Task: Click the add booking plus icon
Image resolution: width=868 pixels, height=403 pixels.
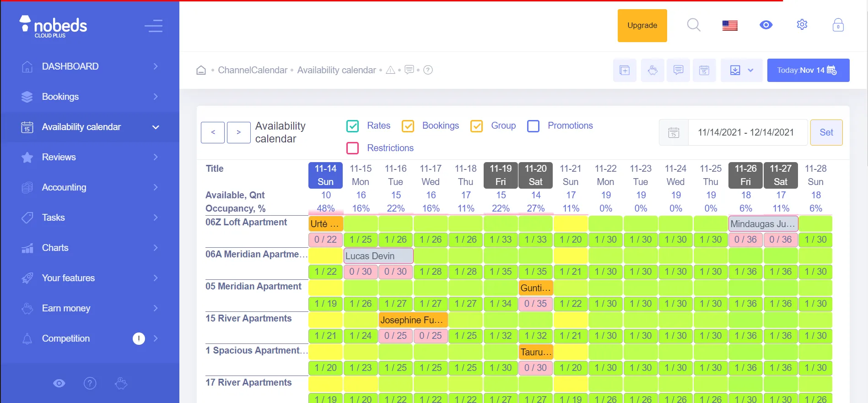Action: click(625, 70)
